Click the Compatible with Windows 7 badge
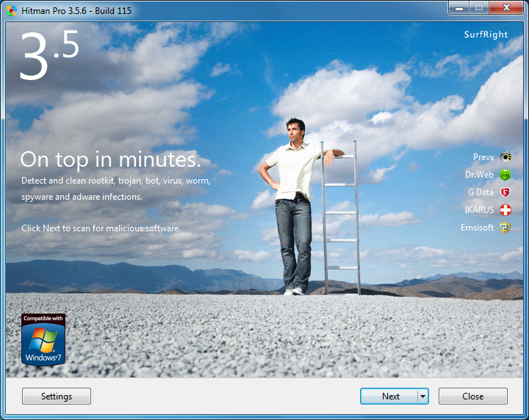This screenshot has height=420, width=529. pyautogui.click(x=43, y=340)
